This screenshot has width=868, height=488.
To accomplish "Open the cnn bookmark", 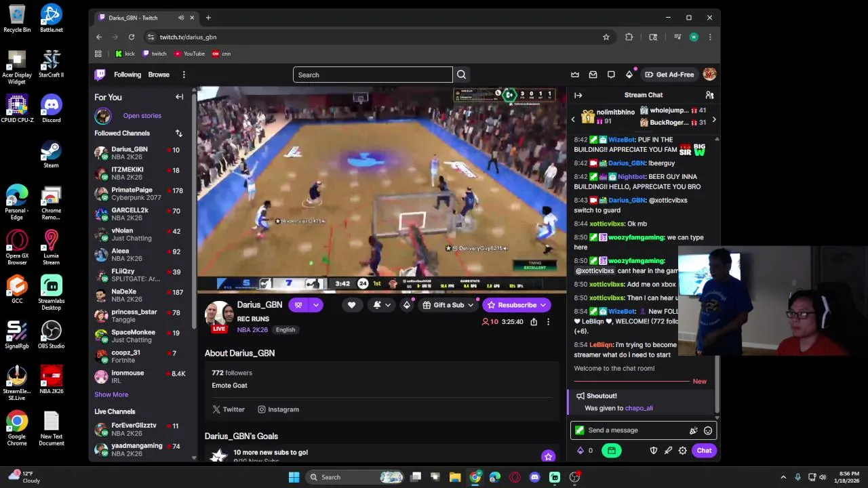I will [222, 54].
